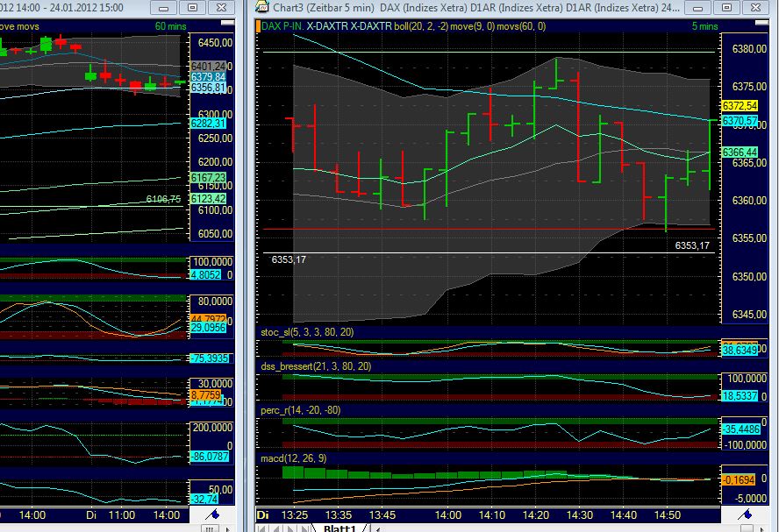Click the pen drawing icon at the left chart bottom
The width and height of the screenshot is (779, 532).
[x=211, y=514]
